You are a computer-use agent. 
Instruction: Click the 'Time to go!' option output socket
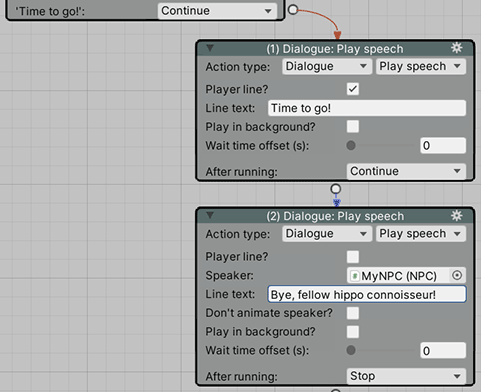[293, 10]
